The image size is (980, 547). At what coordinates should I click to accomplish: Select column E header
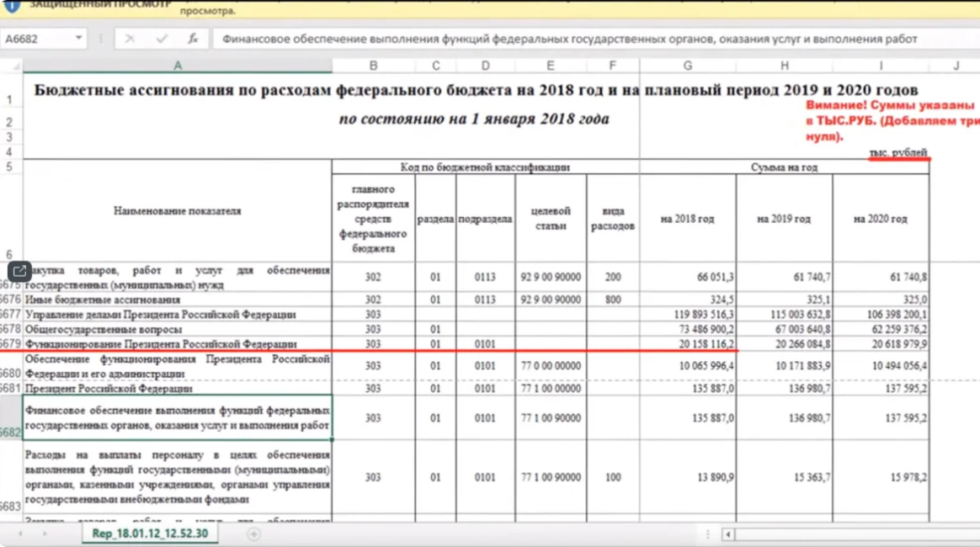click(551, 66)
